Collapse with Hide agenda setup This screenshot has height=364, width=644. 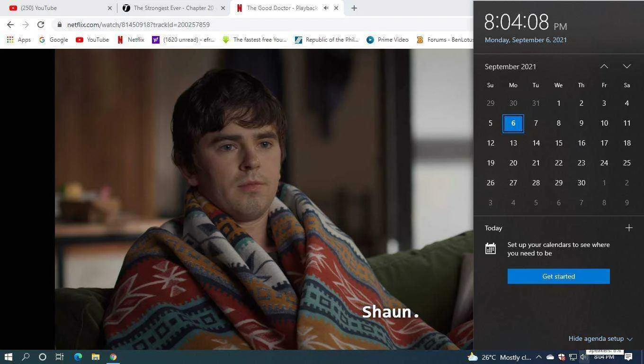[600, 339]
